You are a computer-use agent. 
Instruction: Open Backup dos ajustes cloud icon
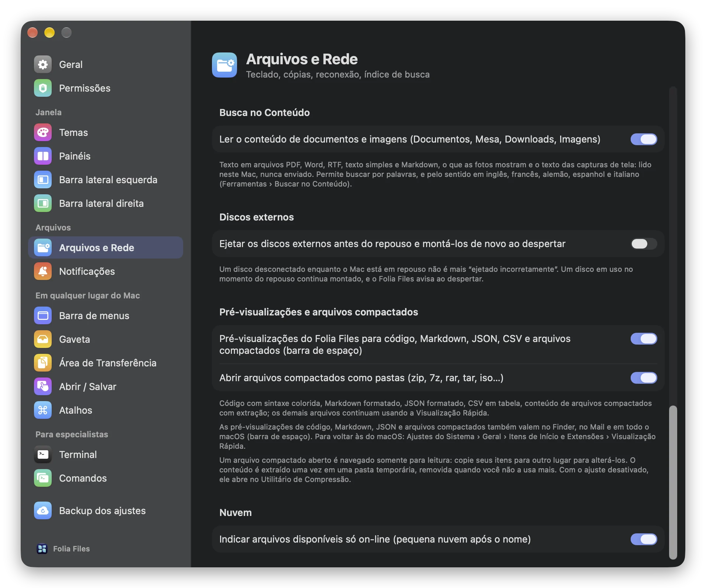coord(43,511)
